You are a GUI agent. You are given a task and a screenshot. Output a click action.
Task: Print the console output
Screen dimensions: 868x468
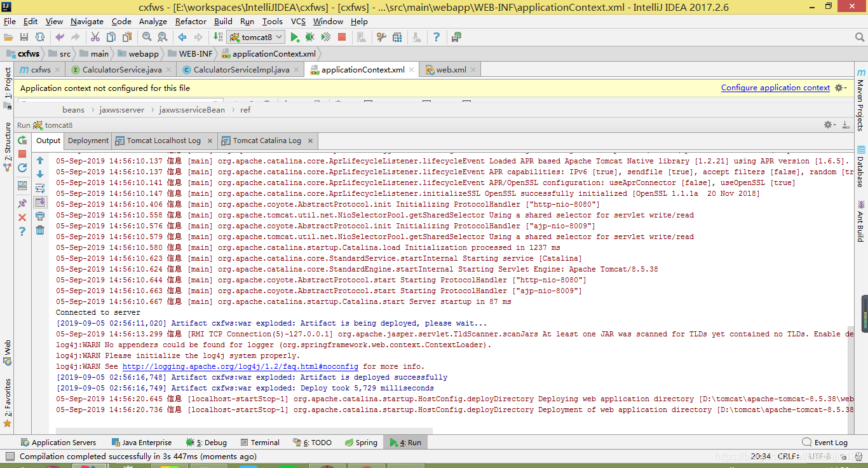(x=40, y=216)
